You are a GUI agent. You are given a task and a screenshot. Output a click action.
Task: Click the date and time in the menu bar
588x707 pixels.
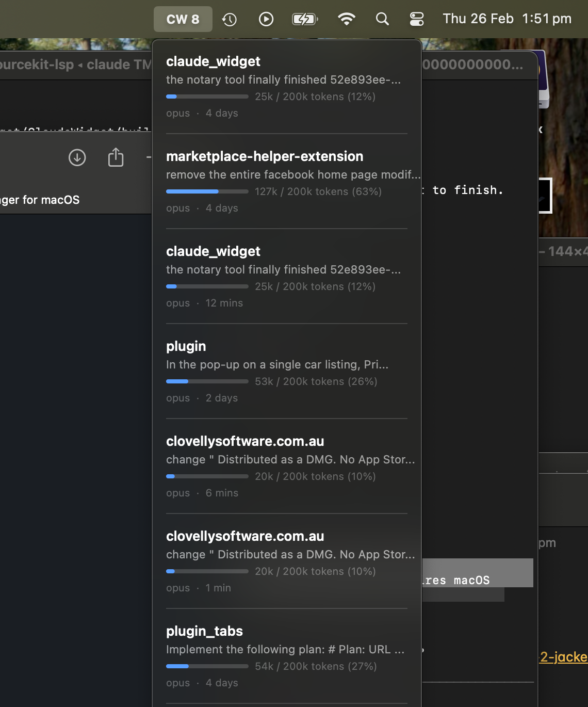point(507,19)
